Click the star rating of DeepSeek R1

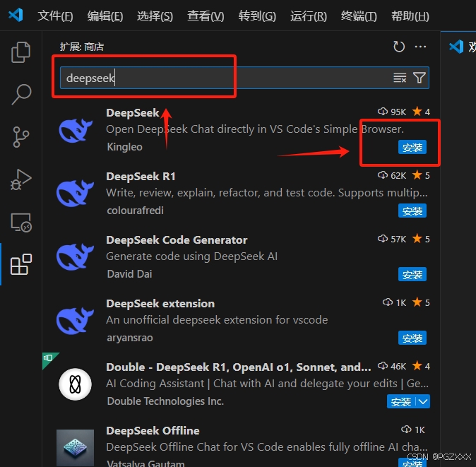click(x=421, y=175)
